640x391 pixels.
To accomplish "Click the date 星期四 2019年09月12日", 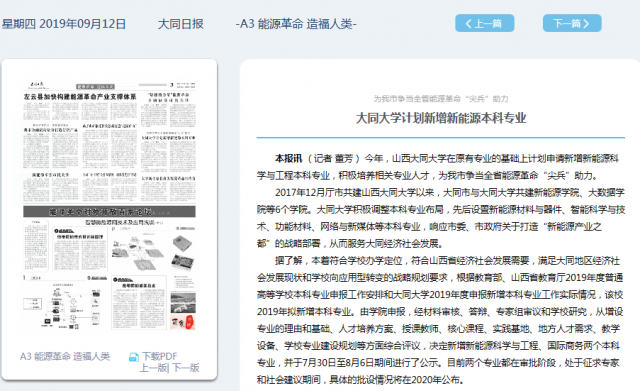I will click(64, 24).
